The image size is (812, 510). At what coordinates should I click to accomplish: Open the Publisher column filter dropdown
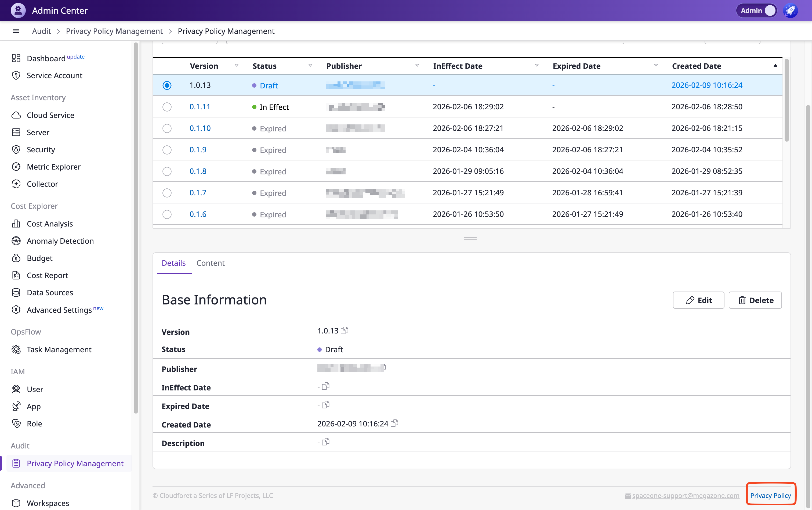click(417, 66)
